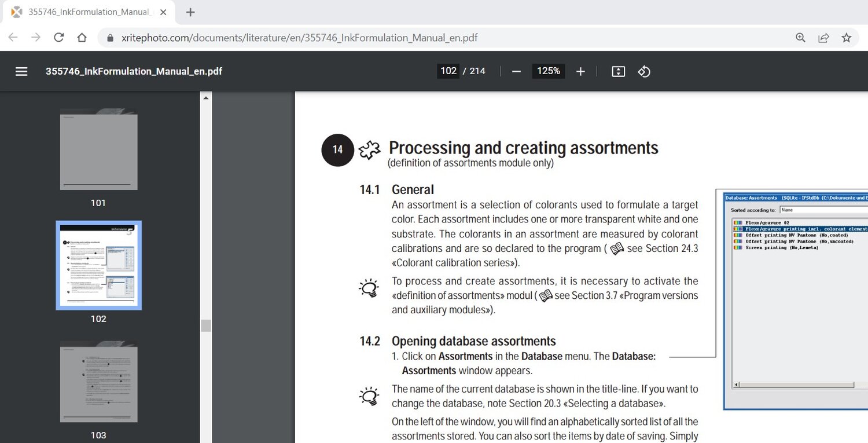This screenshot has height=443, width=868.
Task: Click the address bar URL
Action: point(300,38)
